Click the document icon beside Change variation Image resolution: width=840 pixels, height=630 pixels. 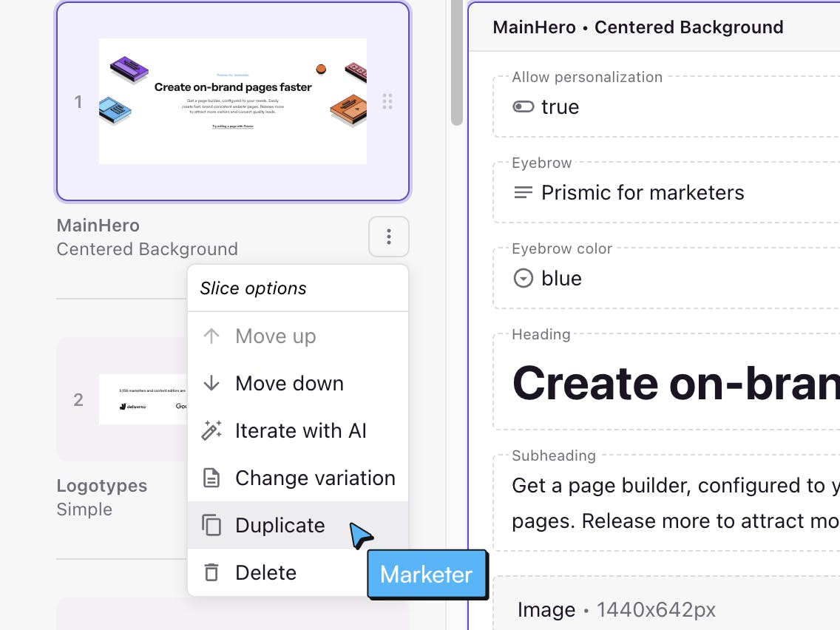(x=211, y=478)
